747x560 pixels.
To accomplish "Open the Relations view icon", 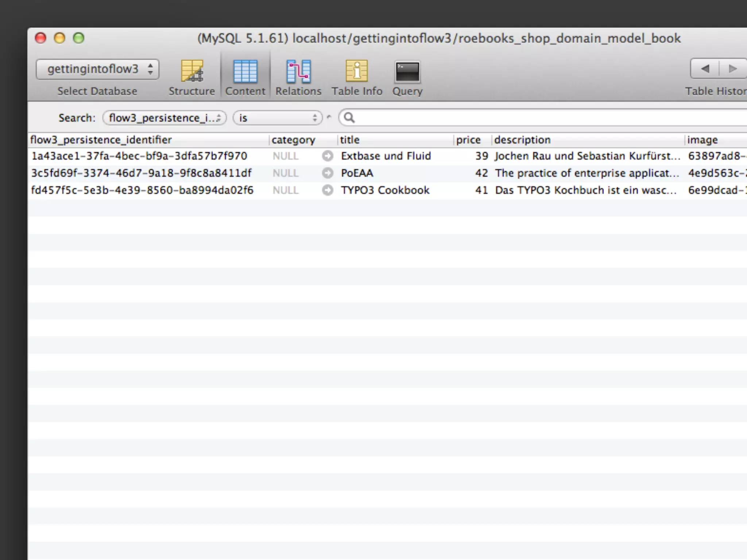I will coord(298,71).
